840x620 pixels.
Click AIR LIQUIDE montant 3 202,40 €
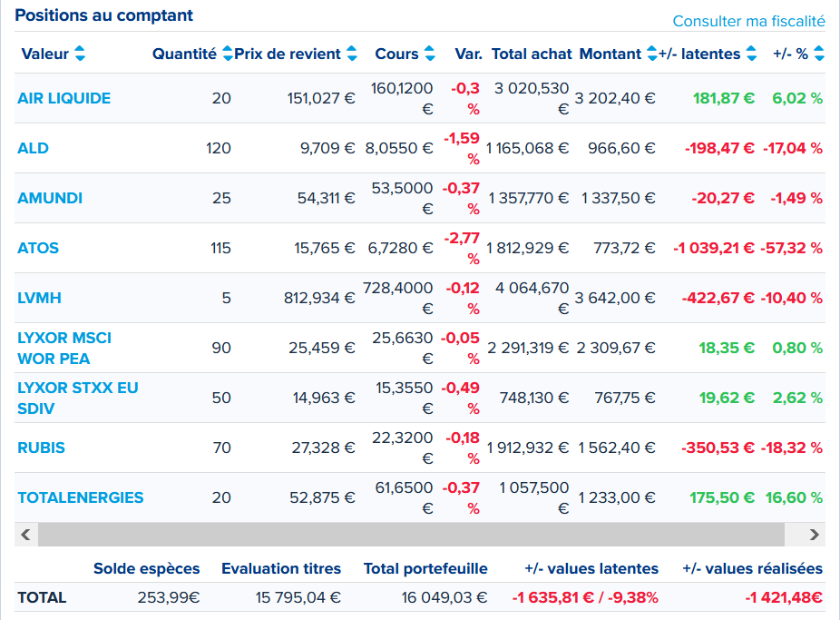[x=615, y=98]
